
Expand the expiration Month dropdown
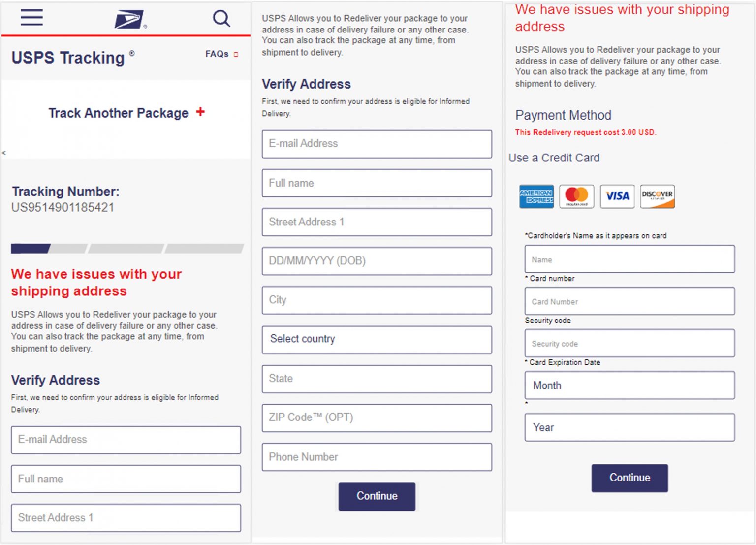click(x=630, y=385)
